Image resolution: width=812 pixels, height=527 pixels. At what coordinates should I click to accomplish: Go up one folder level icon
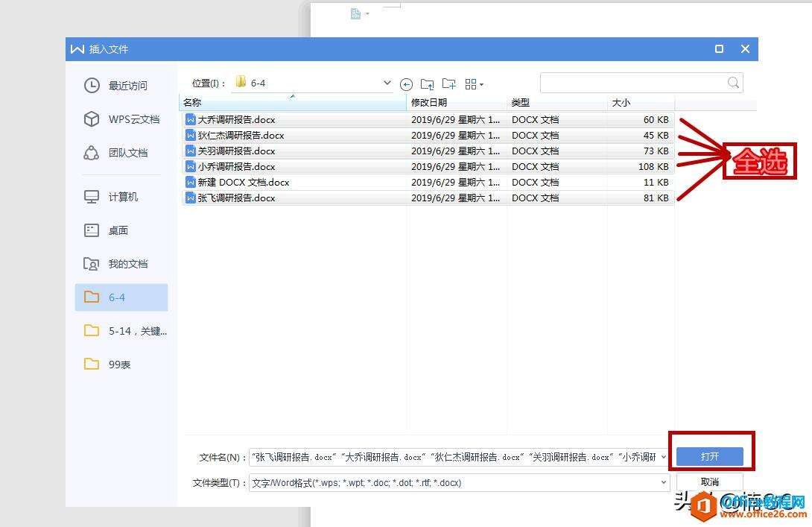coord(428,84)
